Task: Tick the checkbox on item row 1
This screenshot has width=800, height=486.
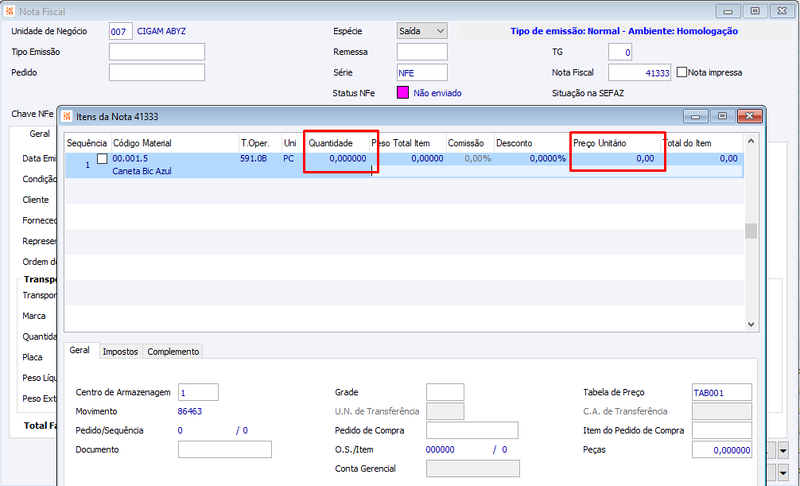Action: click(102, 159)
